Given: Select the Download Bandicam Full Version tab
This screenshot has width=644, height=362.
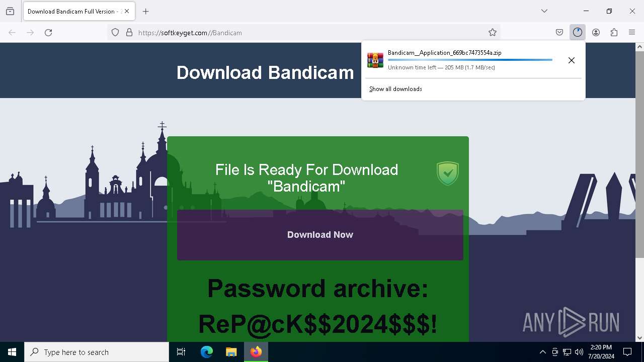Looking at the screenshot, I should pos(79,11).
